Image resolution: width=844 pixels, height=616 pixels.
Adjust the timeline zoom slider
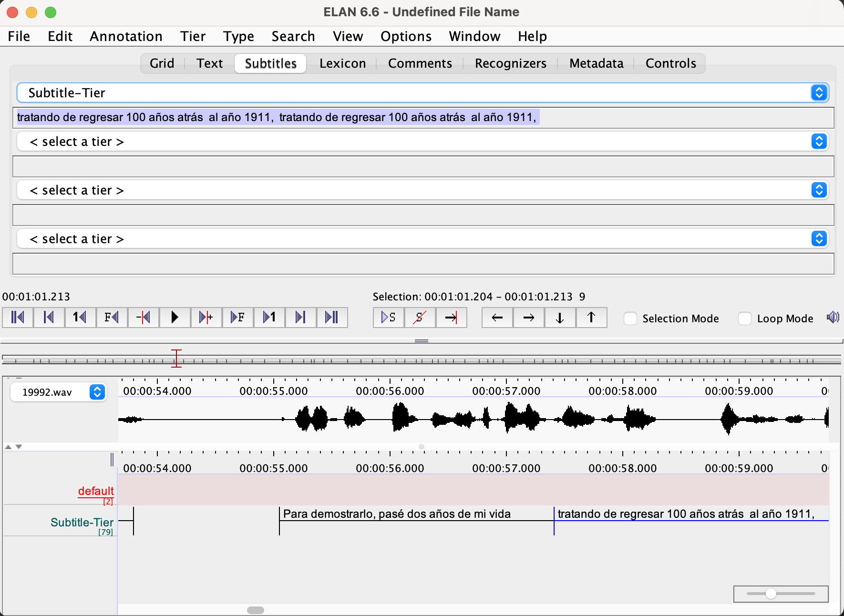771,594
